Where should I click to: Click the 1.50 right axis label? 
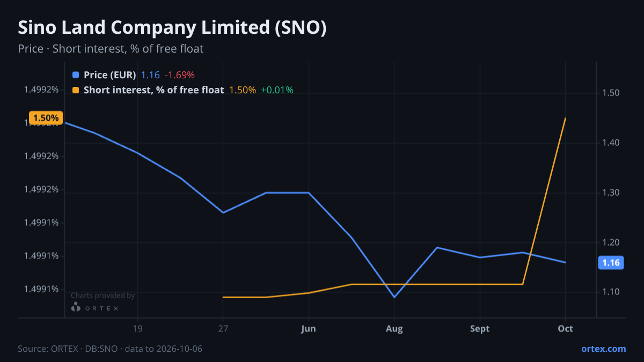pyautogui.click(x=611, y=93)
